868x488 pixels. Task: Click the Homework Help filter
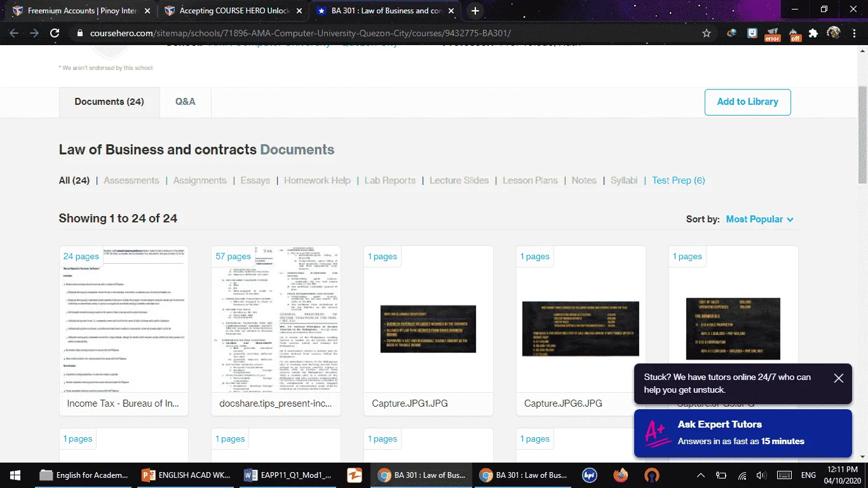tap(317, 180)
